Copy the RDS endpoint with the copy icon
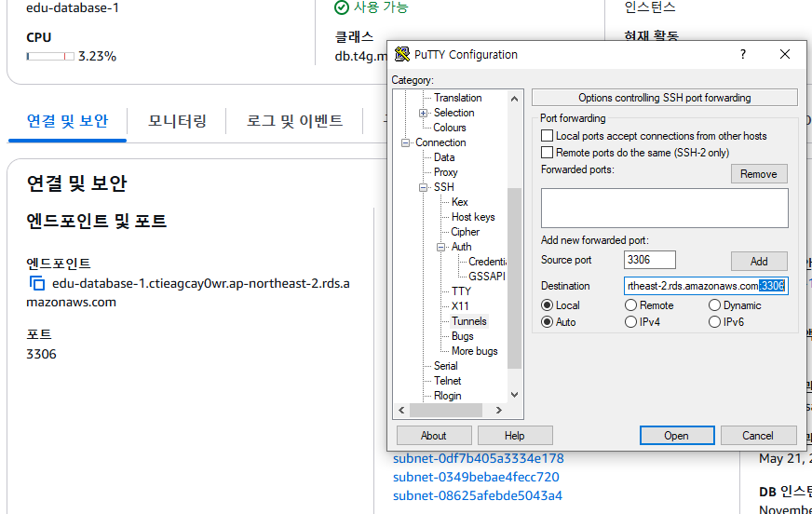 pyautogui.click(x=36, y=284)
